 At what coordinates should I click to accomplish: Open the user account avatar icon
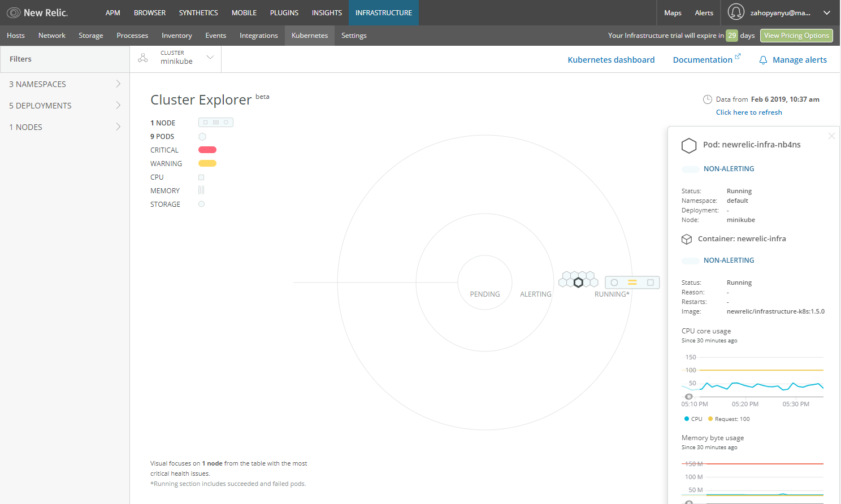[x=736, y=12]
